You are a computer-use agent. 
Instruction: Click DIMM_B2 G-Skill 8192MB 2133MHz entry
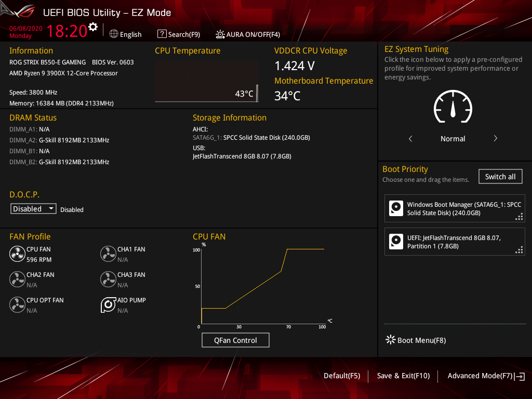59,162
